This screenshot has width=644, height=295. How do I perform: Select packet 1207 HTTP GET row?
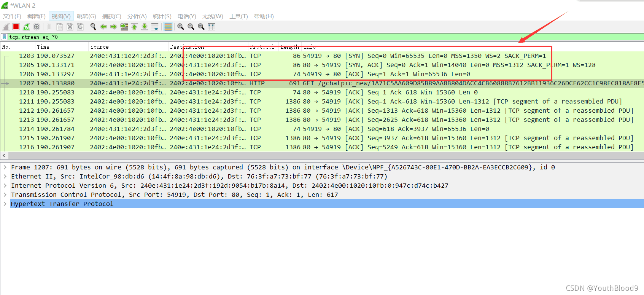click(x=322, y=83)
